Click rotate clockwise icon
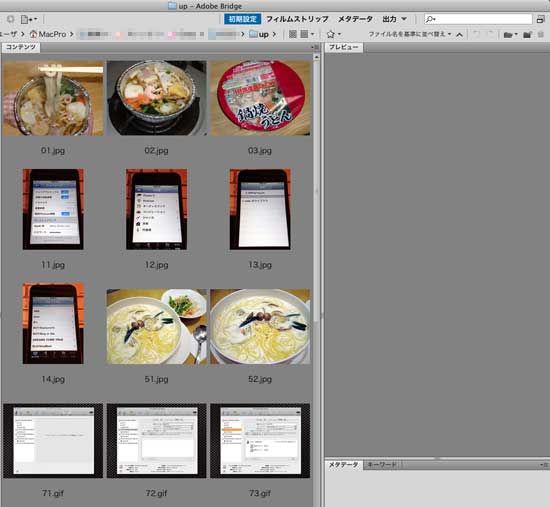This screenshot has height=507, width=550. 490,34
